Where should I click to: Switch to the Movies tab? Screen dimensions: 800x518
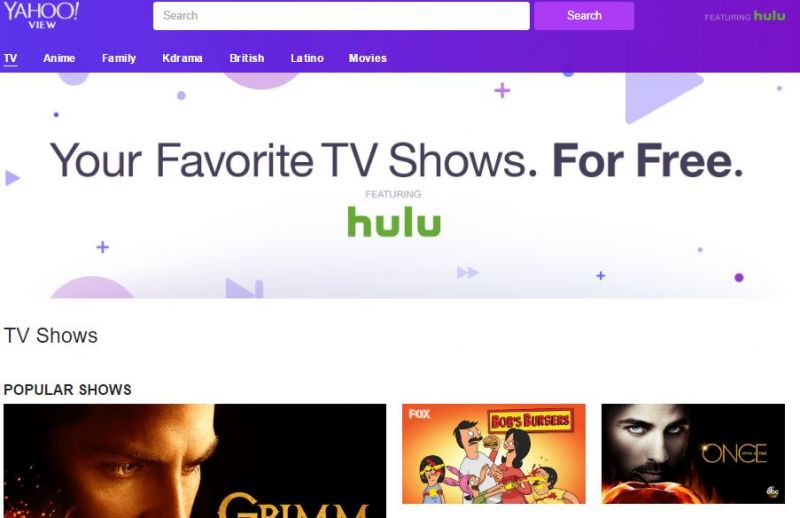click(x=368, y=58)
